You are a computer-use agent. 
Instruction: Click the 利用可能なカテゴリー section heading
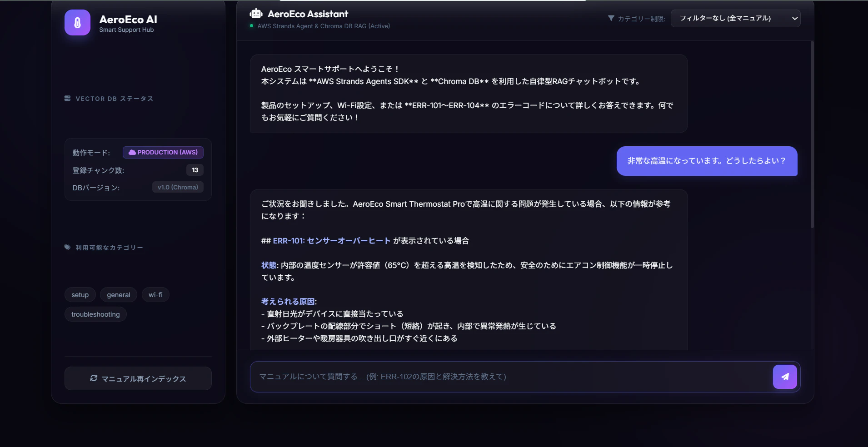point(109,248)
